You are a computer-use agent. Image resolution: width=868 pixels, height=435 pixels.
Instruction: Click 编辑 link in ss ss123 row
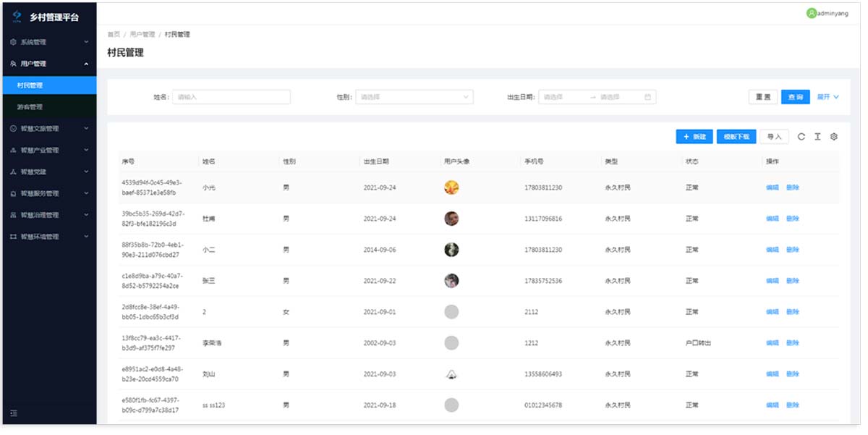click(x=773, y=405)
